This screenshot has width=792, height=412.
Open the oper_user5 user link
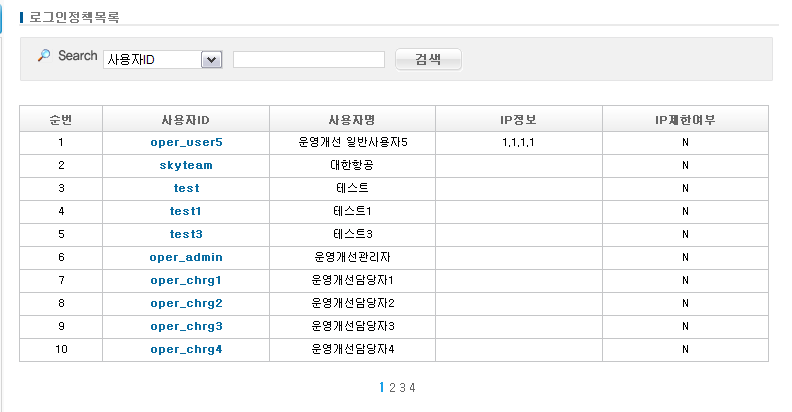point(186,142)
